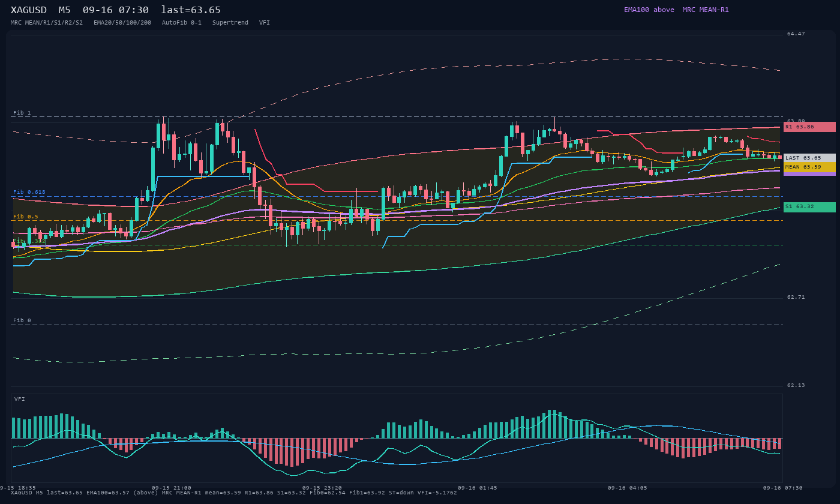Click the Fib 0.5 level label

point(26,217)
